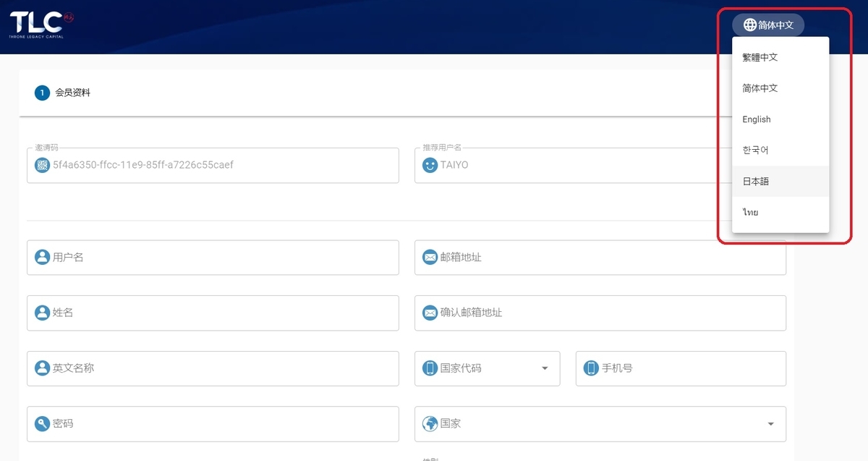Click the envelope icon in 邮箱地址 field
Image resolution: width=868 pixels, height=461 pixels.
coord(430,257)
